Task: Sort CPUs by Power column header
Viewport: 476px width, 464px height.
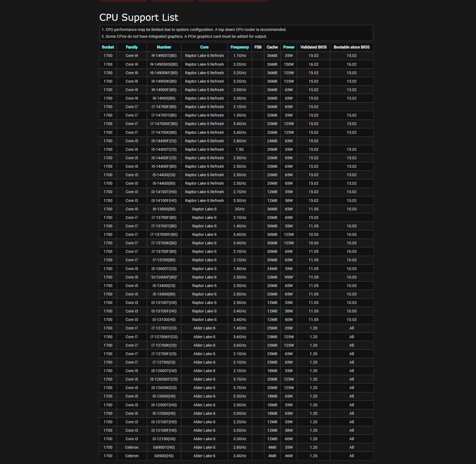Action: pyautogui.click(x=289, y=47)
